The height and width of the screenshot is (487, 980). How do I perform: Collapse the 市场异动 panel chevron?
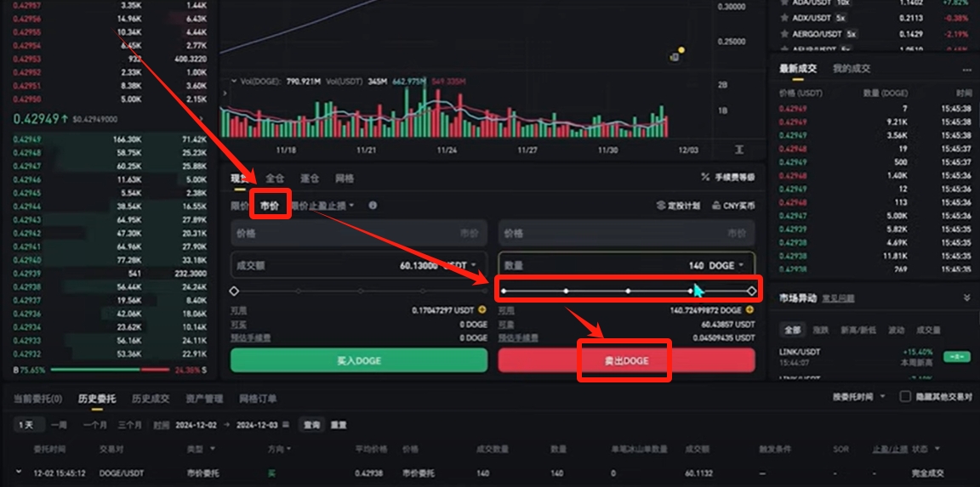[x=966, y=298]
